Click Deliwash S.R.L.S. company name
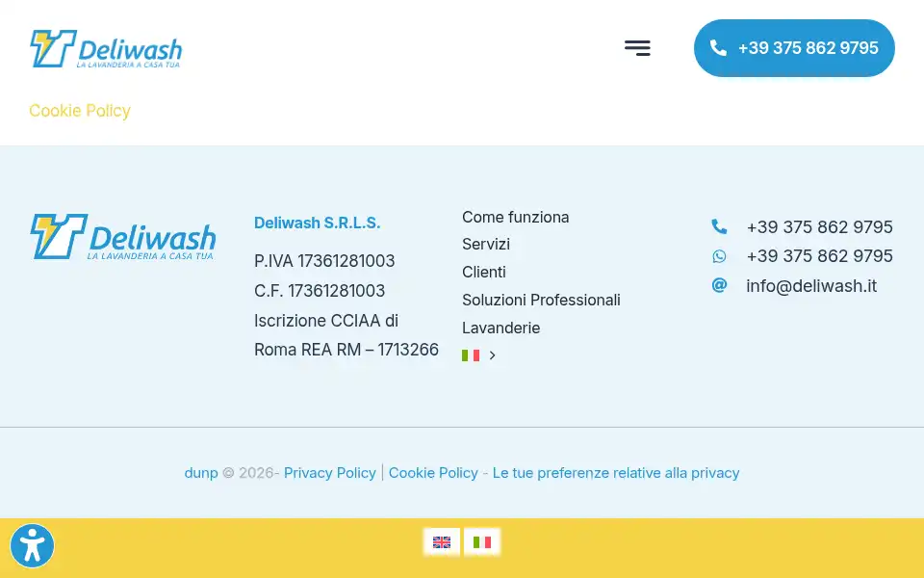This screenshot has width=924, height=578. pyautogui.click(x=317, y=223)
